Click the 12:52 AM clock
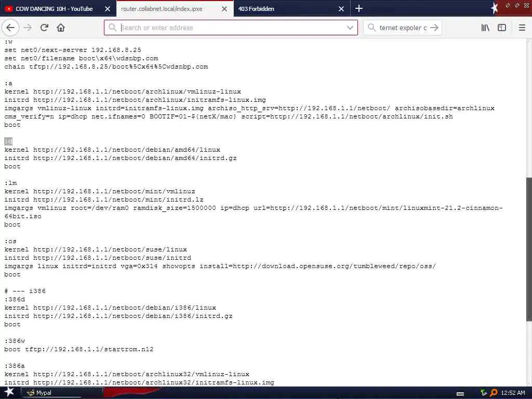Viewport: 532px width, 399px height. click(513, 393)
